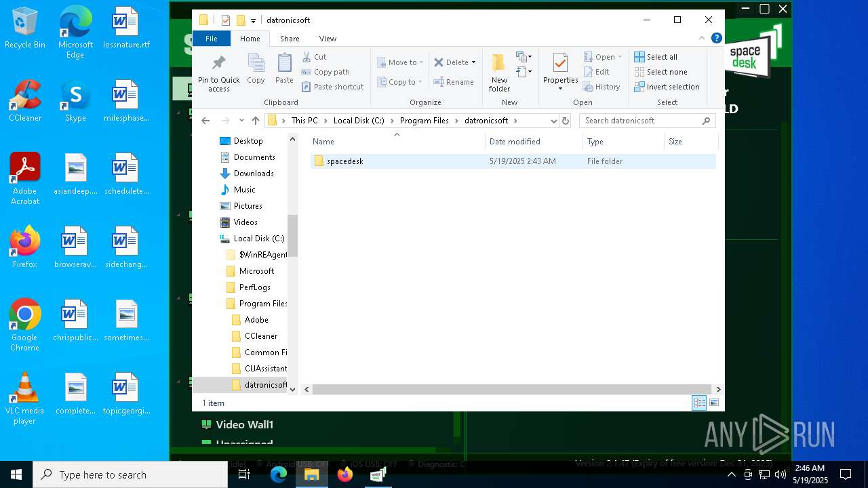Refresh the folder view
The width and height of the screenshot is (868, 488).
point(566,121)
